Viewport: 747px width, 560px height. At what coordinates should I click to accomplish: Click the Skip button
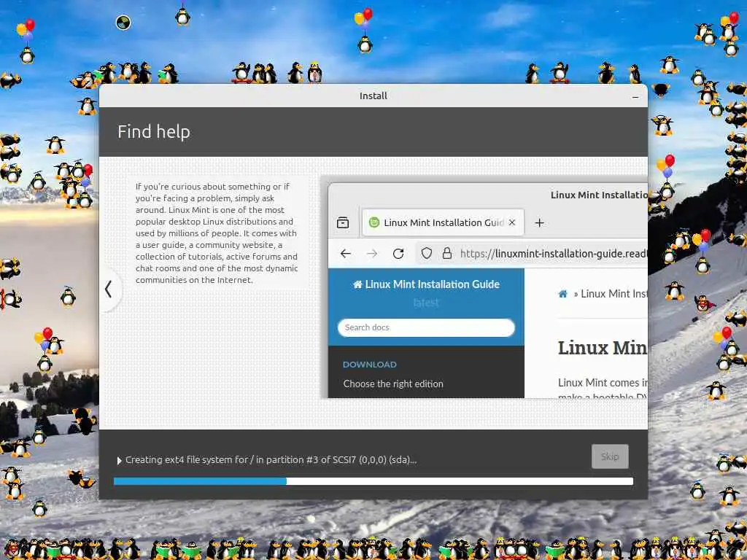click(x=610, y=456)
